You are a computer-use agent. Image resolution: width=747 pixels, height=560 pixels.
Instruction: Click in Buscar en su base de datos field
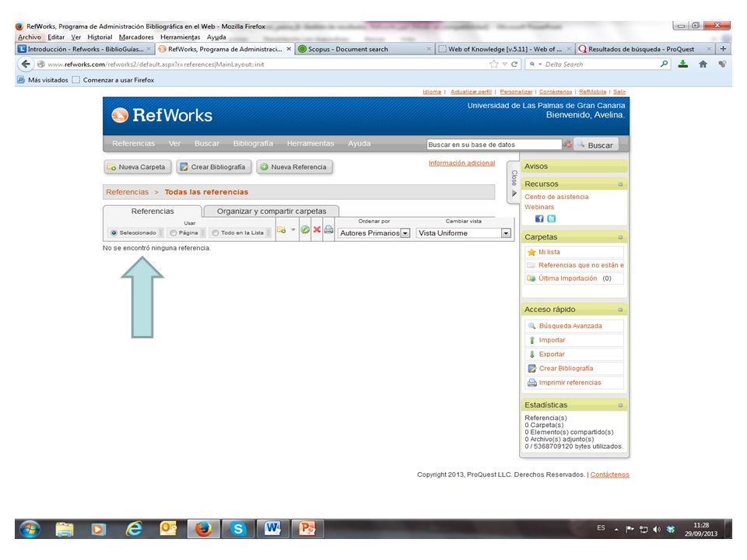coord(494,145)
